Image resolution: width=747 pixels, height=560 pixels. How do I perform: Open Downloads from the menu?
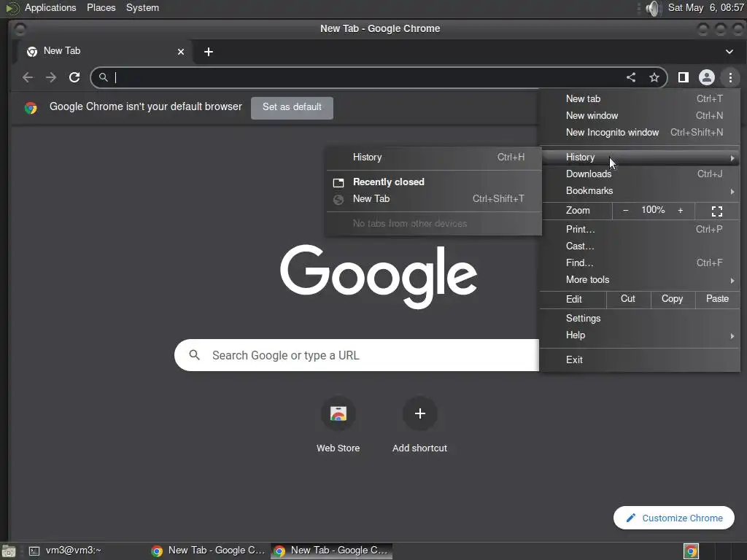(x=640, y=174)
